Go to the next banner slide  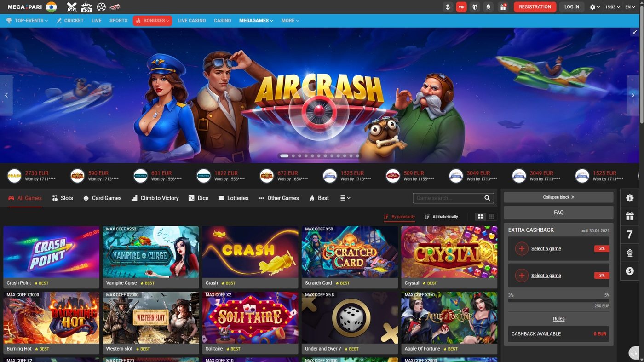tap(633, 95)
